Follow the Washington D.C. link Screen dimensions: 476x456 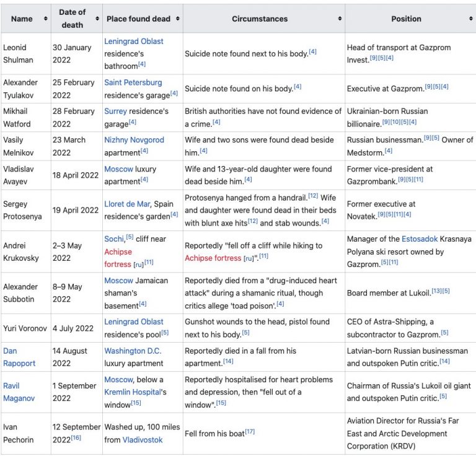133,351
